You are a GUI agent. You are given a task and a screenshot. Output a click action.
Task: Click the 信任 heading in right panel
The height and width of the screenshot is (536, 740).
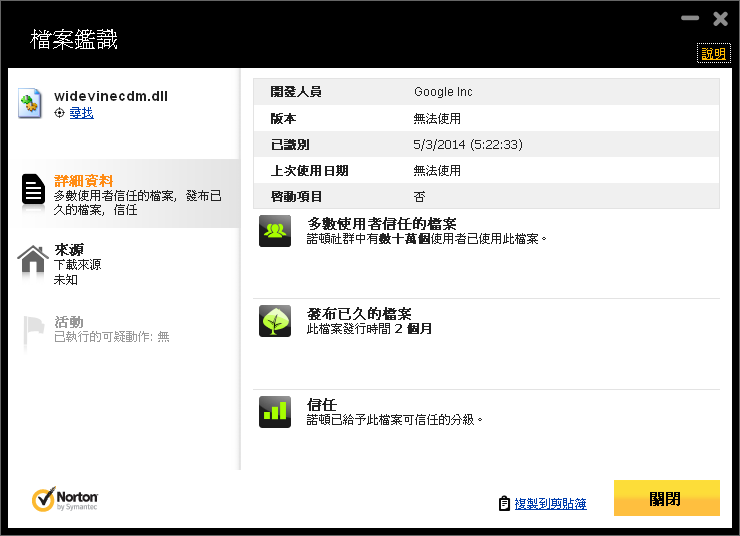(x=322, y=404)
